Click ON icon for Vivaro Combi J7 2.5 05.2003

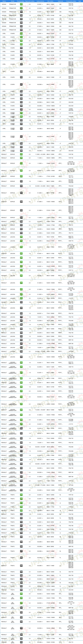[21, 143]
